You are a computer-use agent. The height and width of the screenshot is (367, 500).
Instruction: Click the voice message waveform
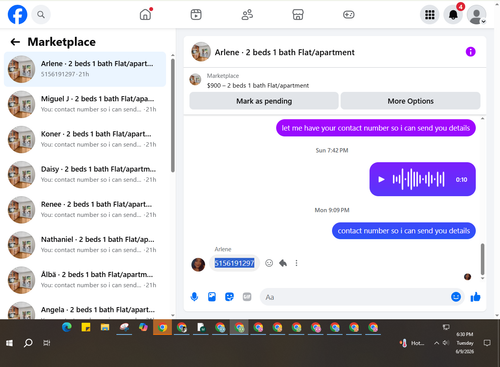418,179
